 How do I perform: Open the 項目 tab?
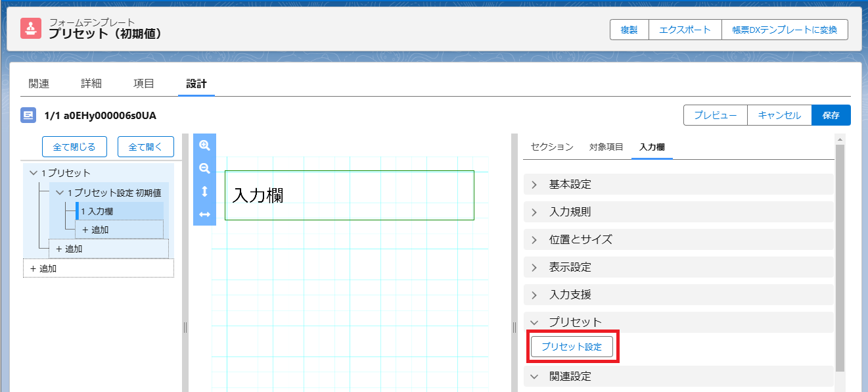pyautogui.click(x=144, y=84)
